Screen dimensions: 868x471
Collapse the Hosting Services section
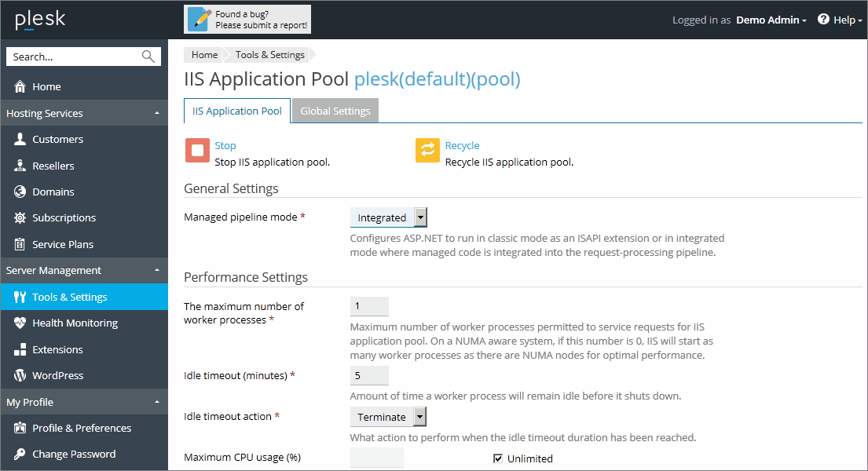coord(156,114)
